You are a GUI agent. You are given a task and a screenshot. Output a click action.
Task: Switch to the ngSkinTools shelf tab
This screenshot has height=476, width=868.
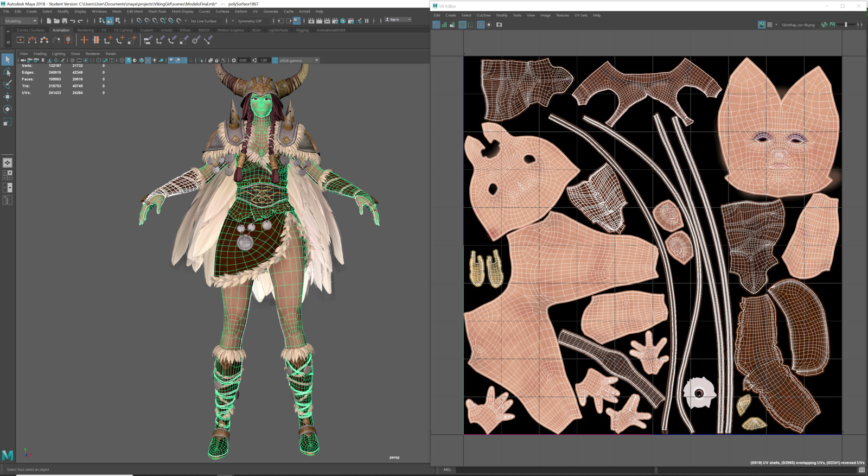coord(278,30)
